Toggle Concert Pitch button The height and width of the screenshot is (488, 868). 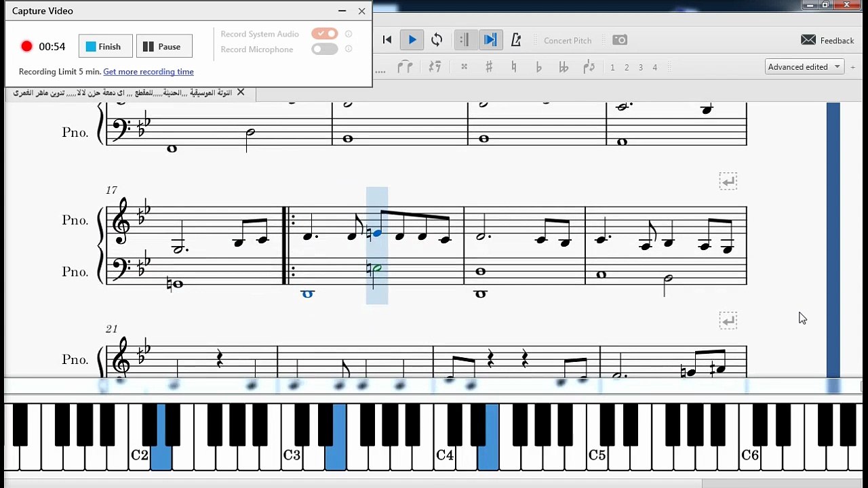568,41
